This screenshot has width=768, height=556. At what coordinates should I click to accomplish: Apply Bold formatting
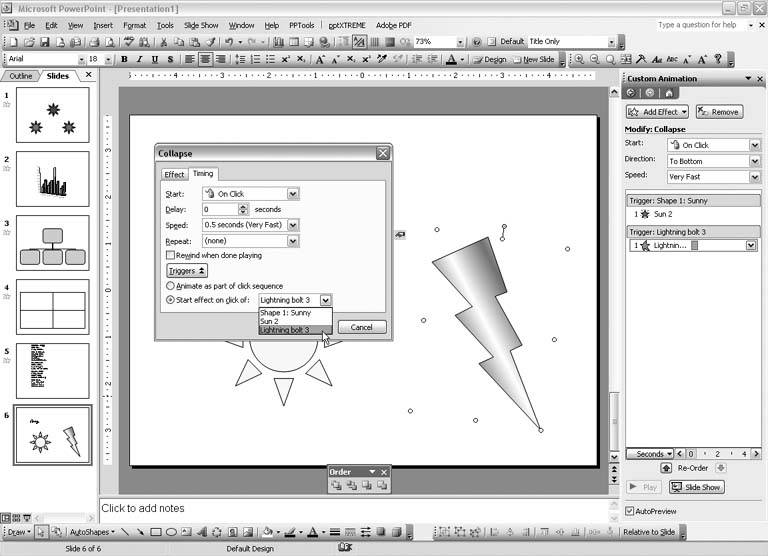click(124, 59)
